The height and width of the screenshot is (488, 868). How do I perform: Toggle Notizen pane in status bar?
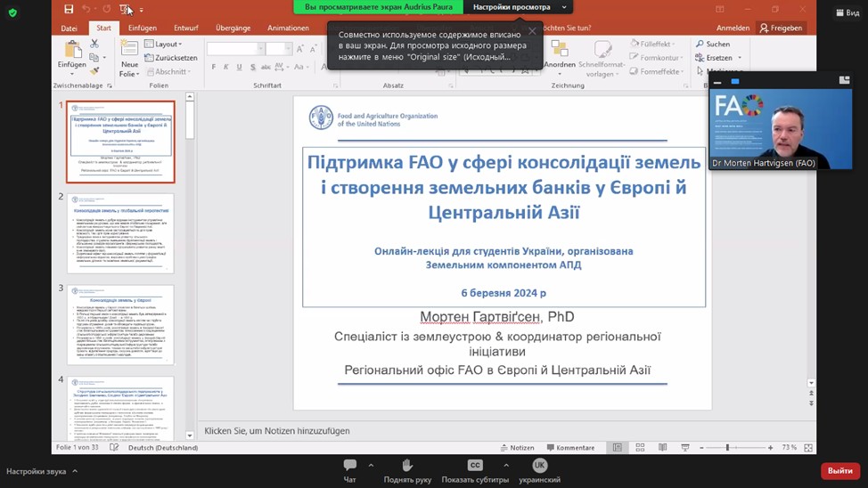[x=518, y=448]
